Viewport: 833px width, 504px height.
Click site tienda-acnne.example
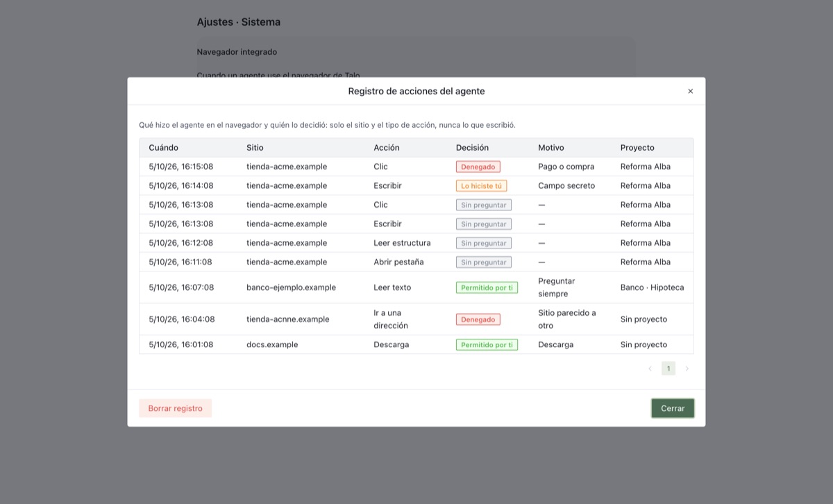click(x=288, y=319)
